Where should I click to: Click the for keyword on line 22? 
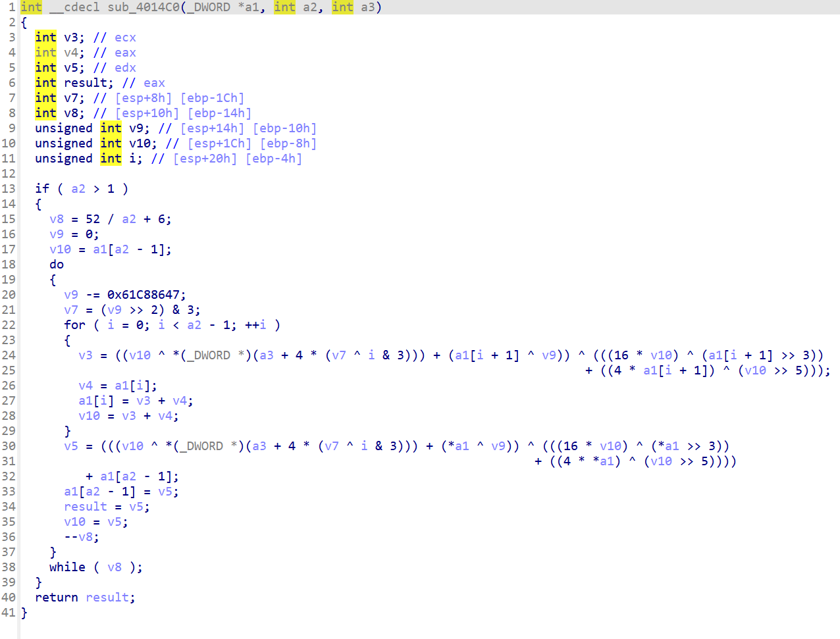(x=74, y=325)
